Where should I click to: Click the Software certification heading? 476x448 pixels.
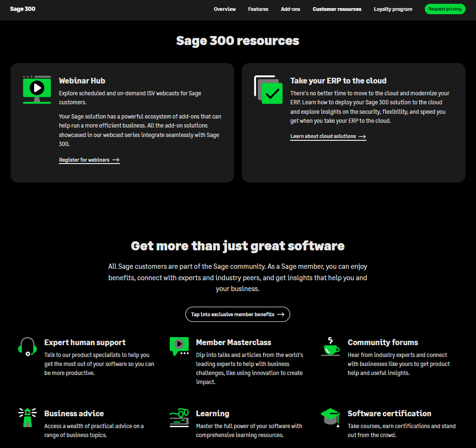pos(389,413)
